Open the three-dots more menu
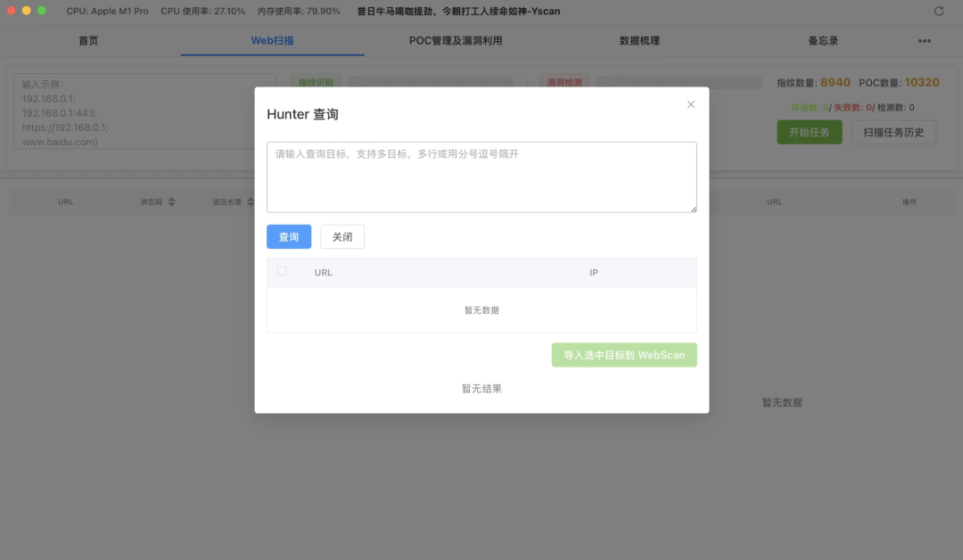Viewport: 963px width, 560px height. pos(925,40)
